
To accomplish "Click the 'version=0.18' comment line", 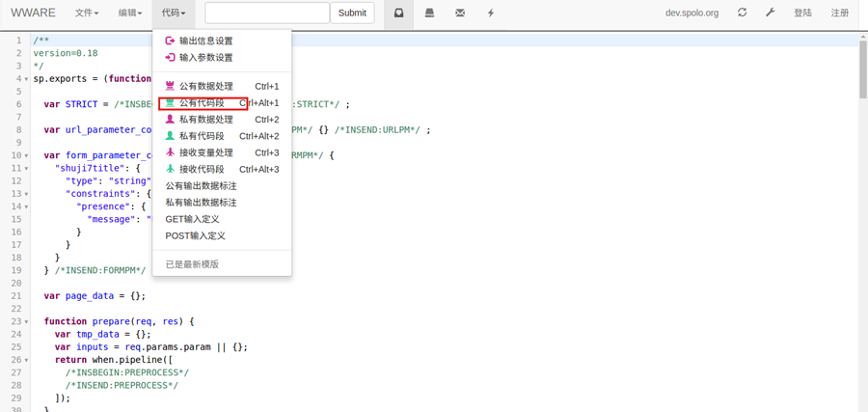I will tap(66, 53).
